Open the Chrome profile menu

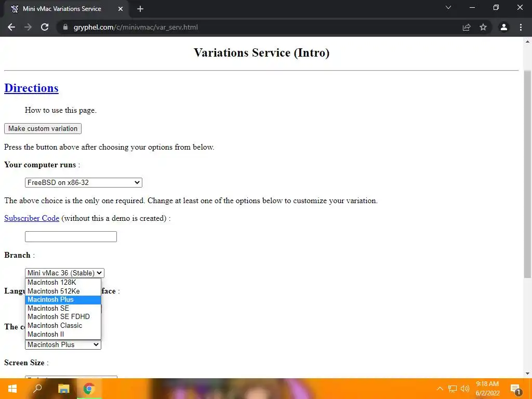pyautogui.click(x=504, y=27)
